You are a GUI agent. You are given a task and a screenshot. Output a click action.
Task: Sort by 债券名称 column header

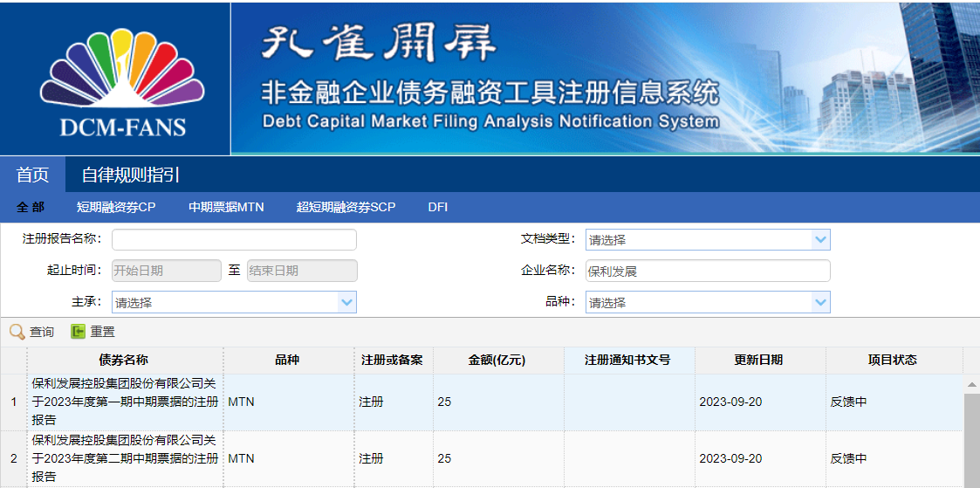125,361
